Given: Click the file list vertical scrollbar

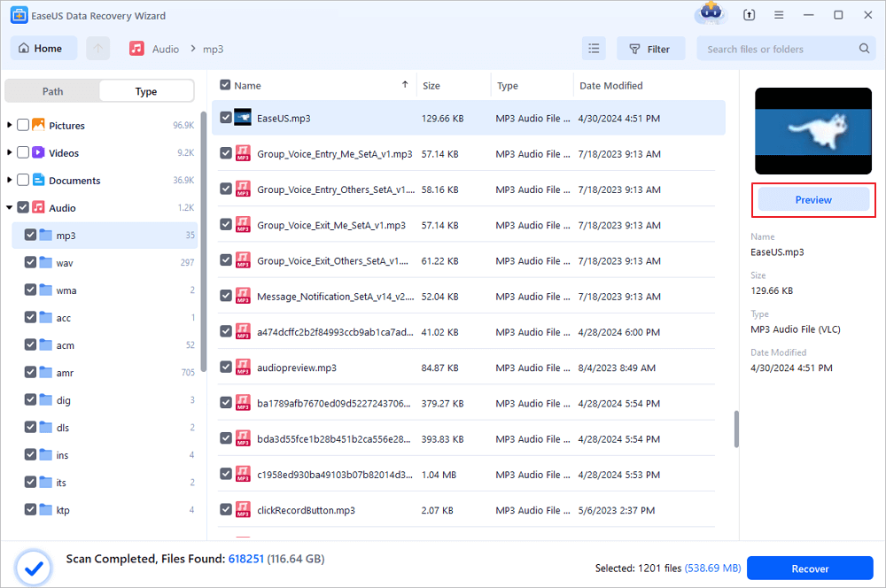Looking at the screenshot, I should 735,429.
